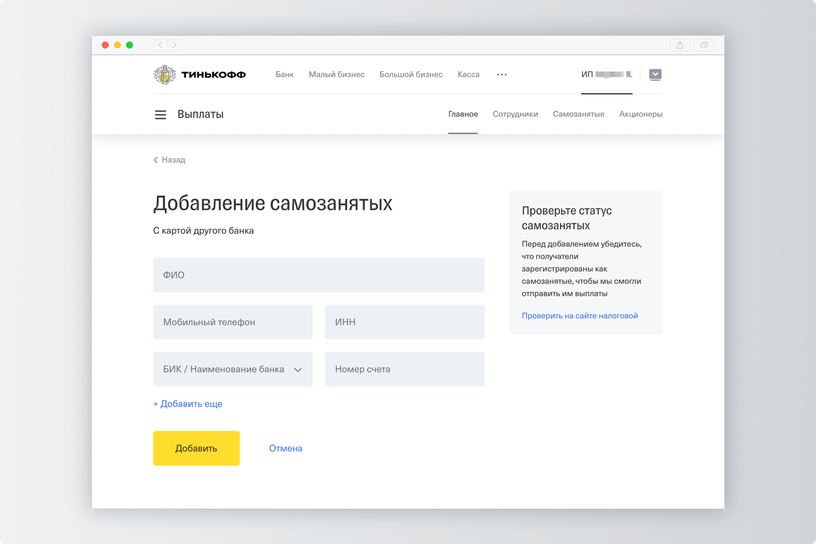Maximize the window with the green button

130,45
